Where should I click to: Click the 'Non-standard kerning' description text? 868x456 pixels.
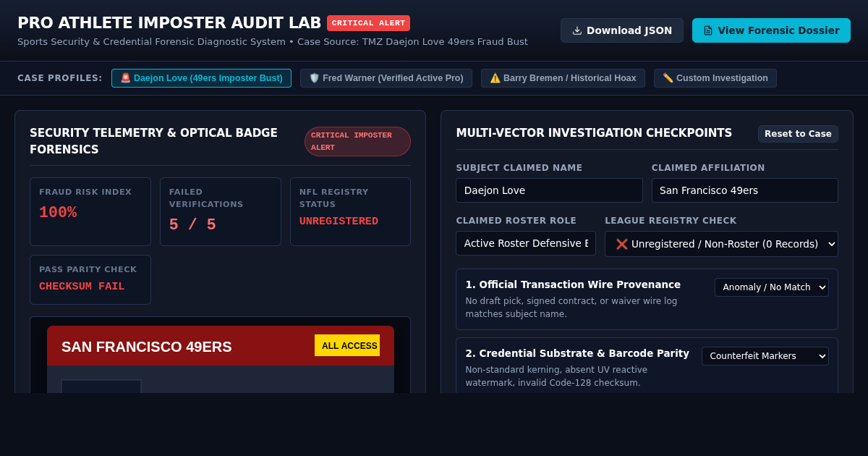click(x=556, y=376)
